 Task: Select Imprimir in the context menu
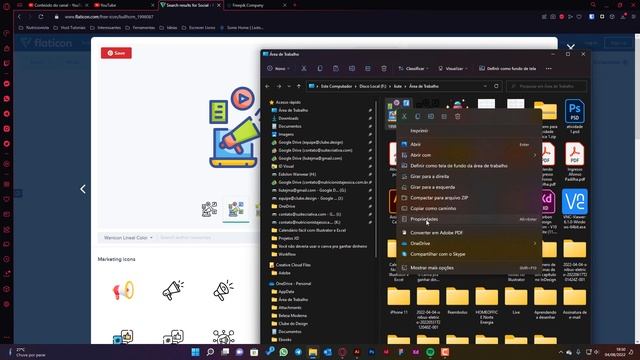pos(419,131)
